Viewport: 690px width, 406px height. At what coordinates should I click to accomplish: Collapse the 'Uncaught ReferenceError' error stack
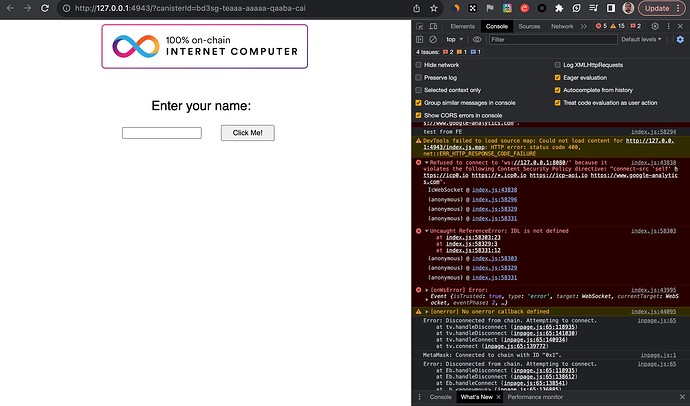coord(426,231)
